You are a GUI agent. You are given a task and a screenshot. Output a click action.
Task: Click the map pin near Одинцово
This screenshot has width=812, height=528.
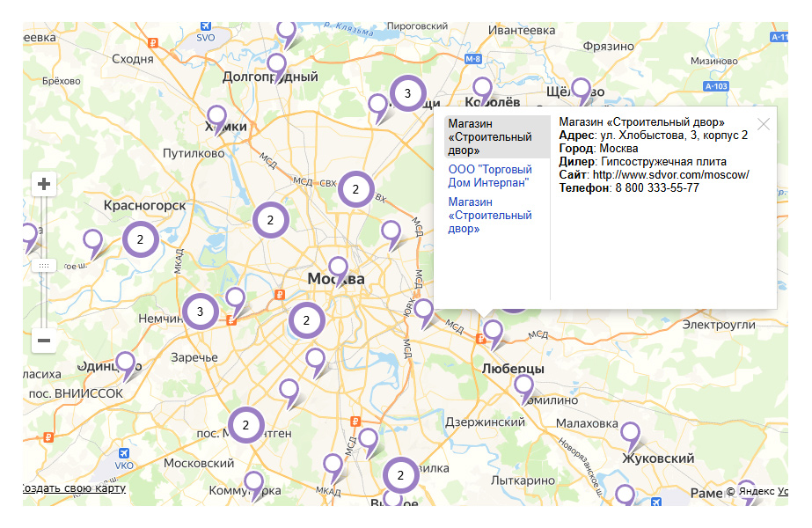[x=126, y=362]
